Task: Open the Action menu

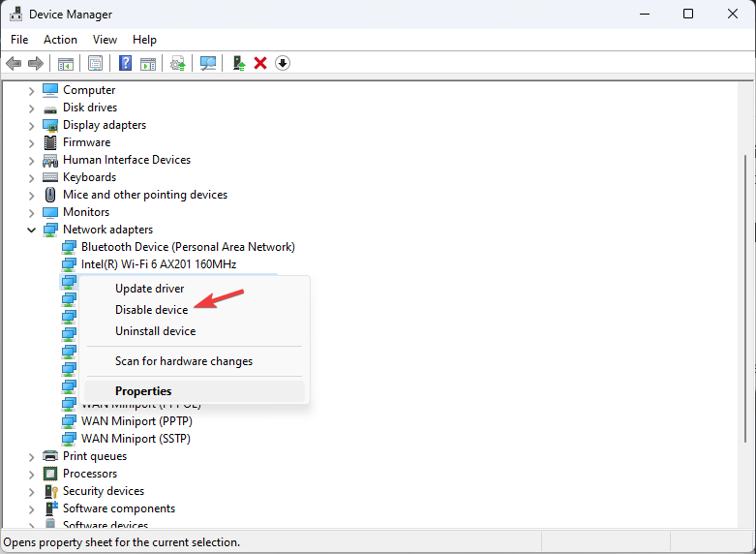Action: 60,40
